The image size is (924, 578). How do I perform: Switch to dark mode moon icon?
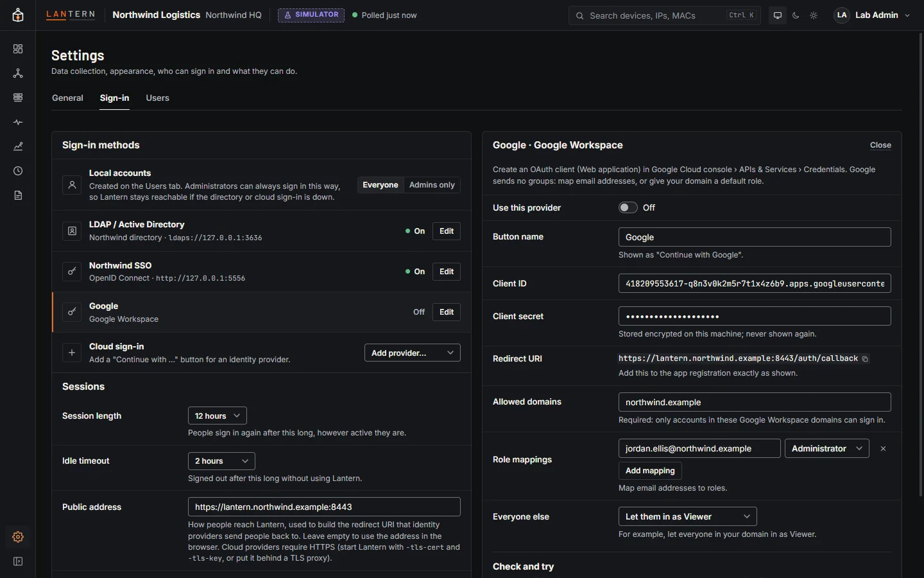click(796, 15)
